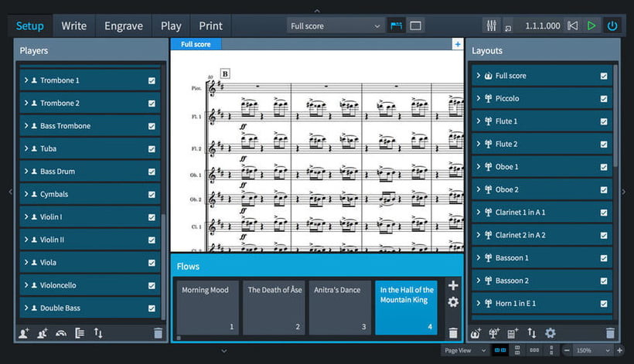This screenshot has height=364, width=634.
Task: Expand the Flute 1 layout
Action: (478, 121)
